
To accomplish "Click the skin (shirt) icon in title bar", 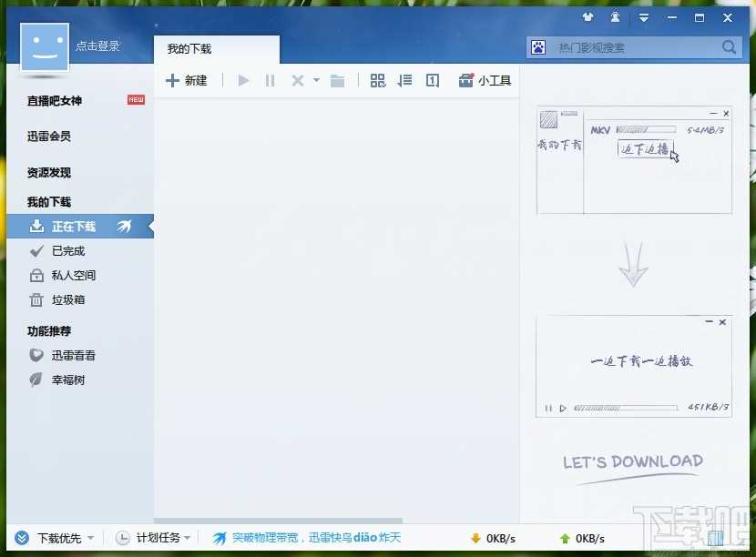I will click(587, 17).
